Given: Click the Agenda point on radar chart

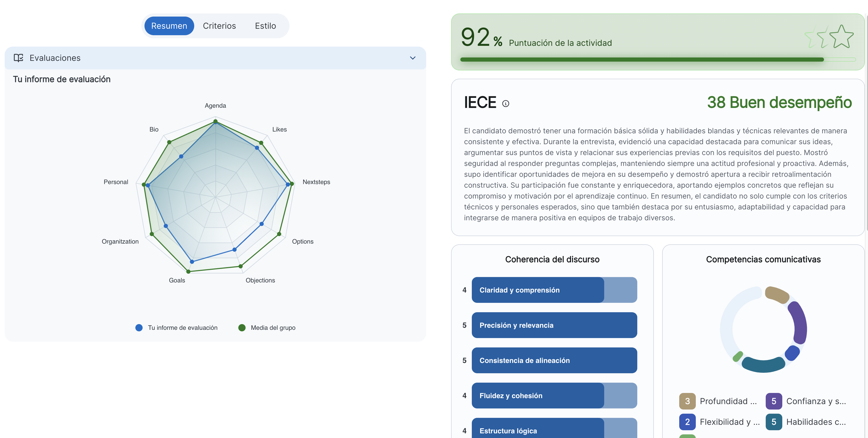Looking at the screenshot, I should 216,122.
